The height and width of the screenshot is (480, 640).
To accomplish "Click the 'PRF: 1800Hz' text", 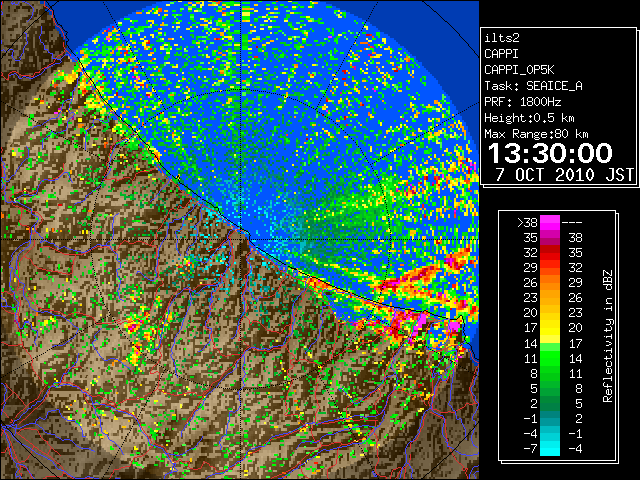I will coord(522,102).
